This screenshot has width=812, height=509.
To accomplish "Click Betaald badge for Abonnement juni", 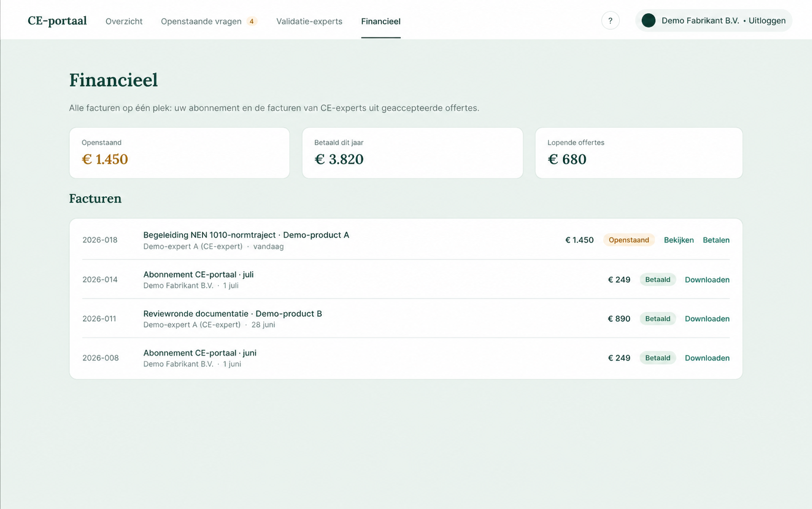I will (x=658, y=358).
